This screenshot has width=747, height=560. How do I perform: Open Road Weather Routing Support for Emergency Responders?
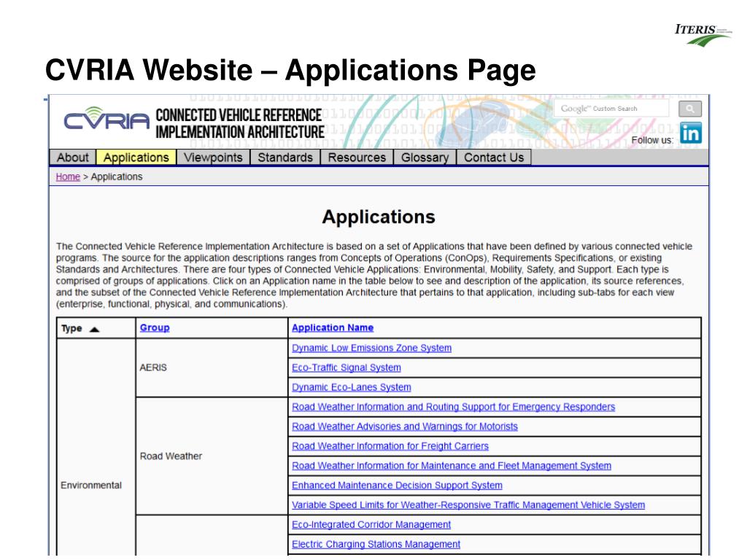click(x=454, y=407)
